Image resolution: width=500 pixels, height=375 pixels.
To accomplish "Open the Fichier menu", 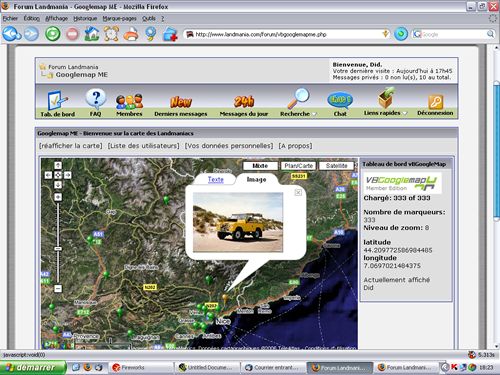I will coord(10,19).
